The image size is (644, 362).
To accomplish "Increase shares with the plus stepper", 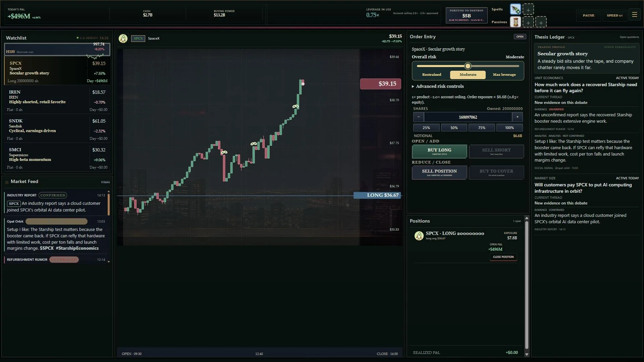I will point(517,117).
